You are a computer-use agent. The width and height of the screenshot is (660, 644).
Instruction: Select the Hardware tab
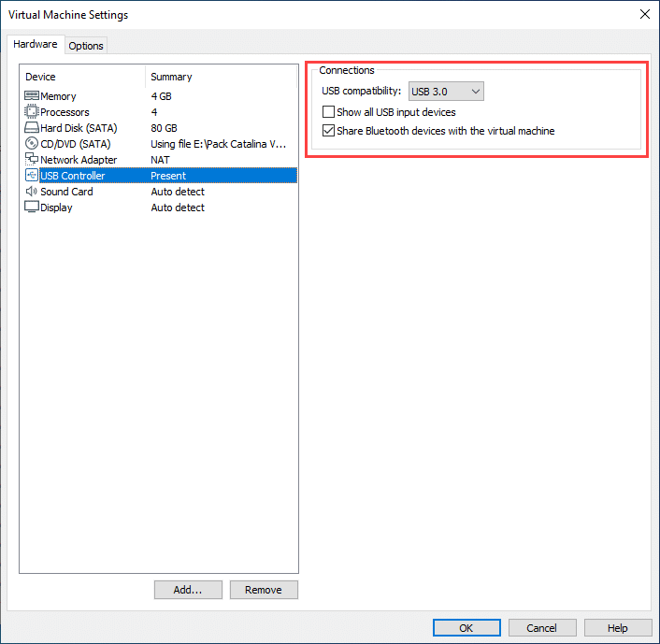[36, 44]
